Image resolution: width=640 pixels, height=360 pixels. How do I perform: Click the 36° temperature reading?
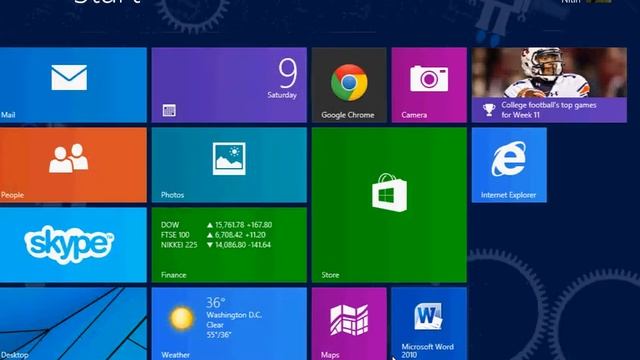point(216,303)
